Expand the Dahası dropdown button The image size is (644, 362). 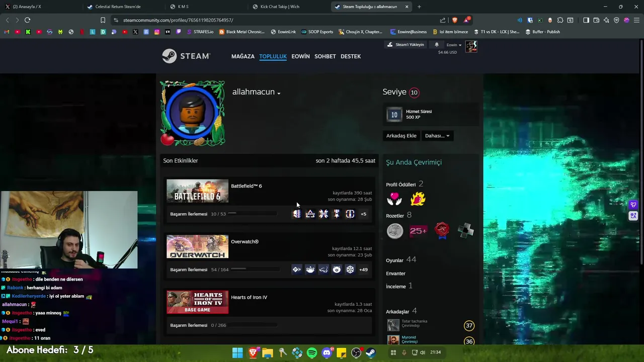pos(437,136)
